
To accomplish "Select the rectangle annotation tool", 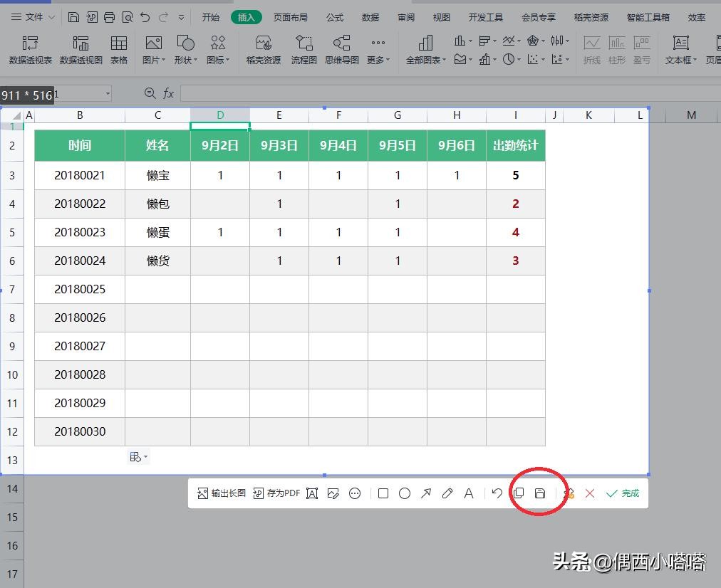I will [x=383, y=493].
